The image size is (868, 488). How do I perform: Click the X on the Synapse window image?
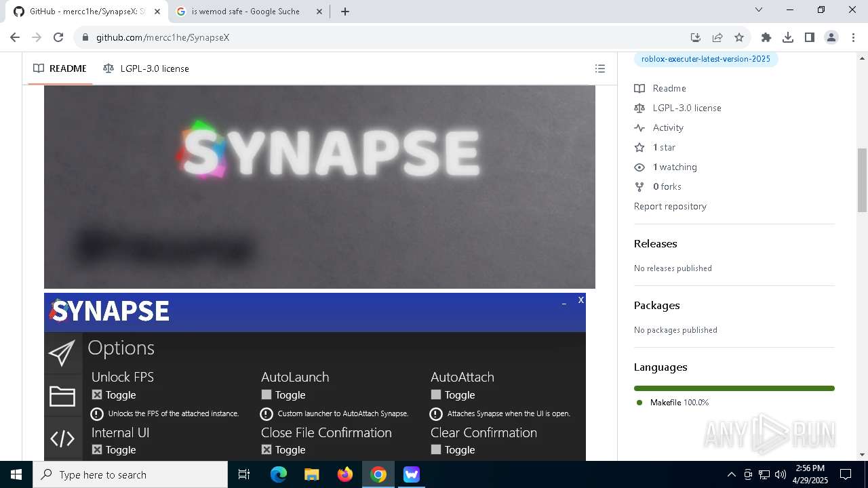click(580, 300)
